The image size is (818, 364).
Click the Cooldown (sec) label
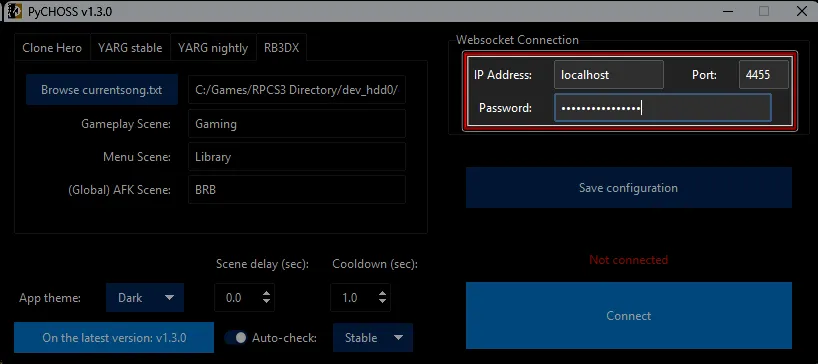[375, 264]
